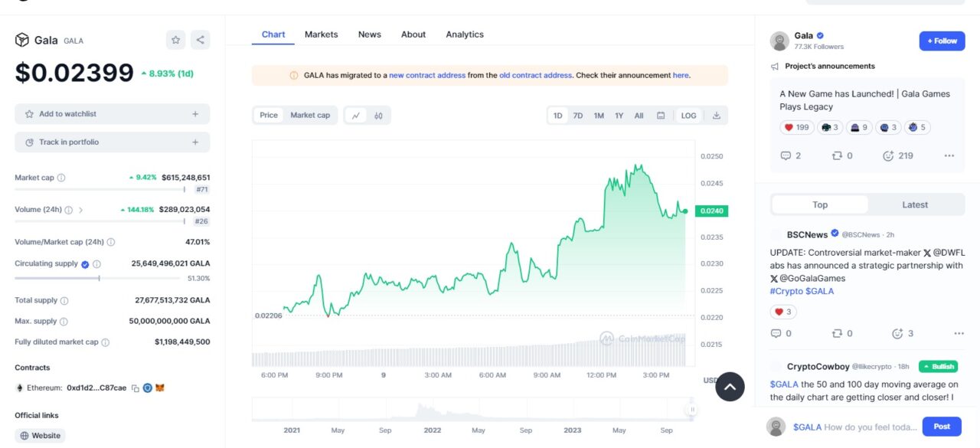Heart the BSCNews post
The image size is (980, 448).
click(783, 312)
